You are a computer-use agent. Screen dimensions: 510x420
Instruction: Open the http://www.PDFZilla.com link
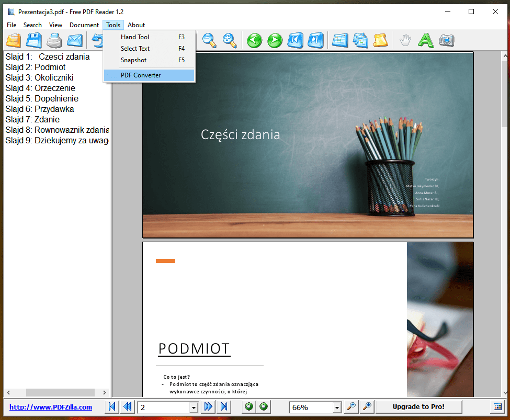[51, 407]
